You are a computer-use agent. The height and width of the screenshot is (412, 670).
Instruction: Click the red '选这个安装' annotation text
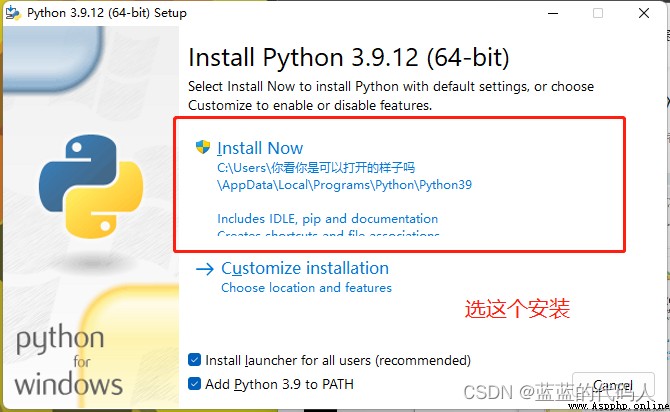[x=517, y=309]
